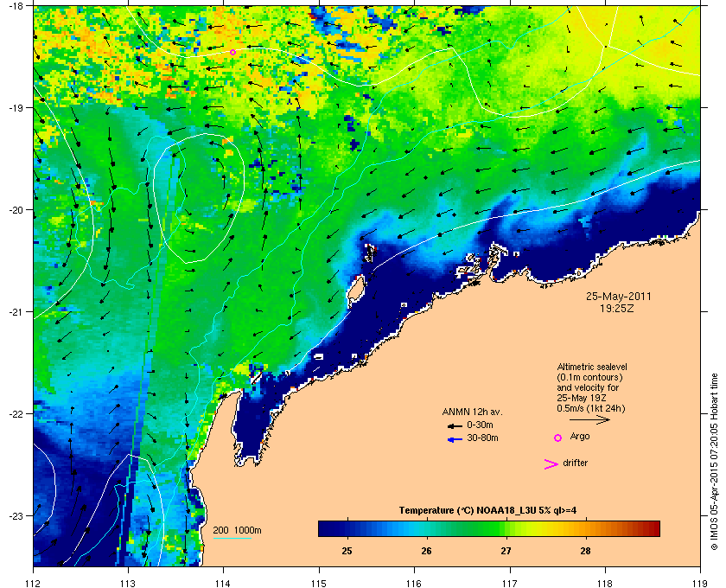
Task: Click the oval island off the coast
Action: pyautogui.click(x=355, y=291)
